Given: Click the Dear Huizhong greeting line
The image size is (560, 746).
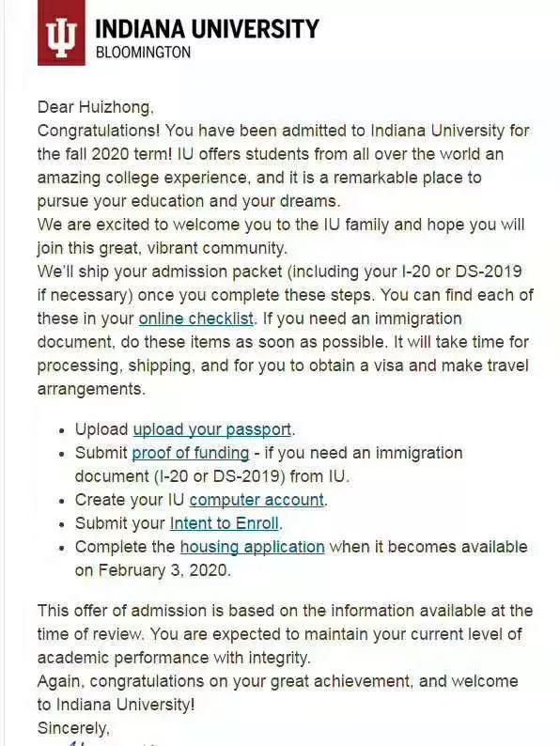Looking at the screenshot, I should [95, 107].
